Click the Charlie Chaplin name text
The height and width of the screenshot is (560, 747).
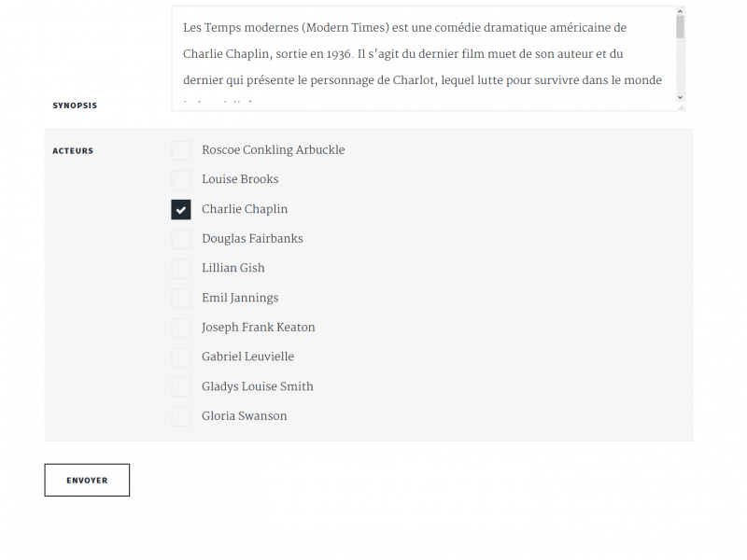point(245,209)
